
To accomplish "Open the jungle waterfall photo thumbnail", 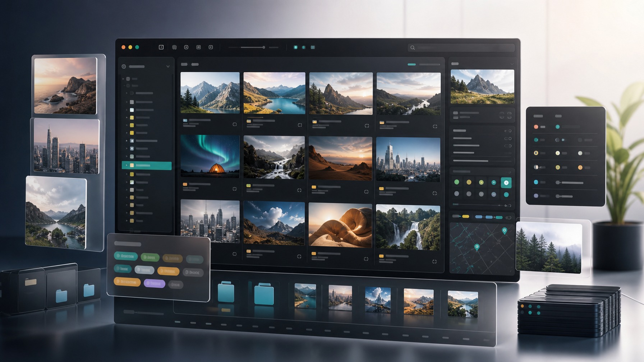I will tap(408, 227).
